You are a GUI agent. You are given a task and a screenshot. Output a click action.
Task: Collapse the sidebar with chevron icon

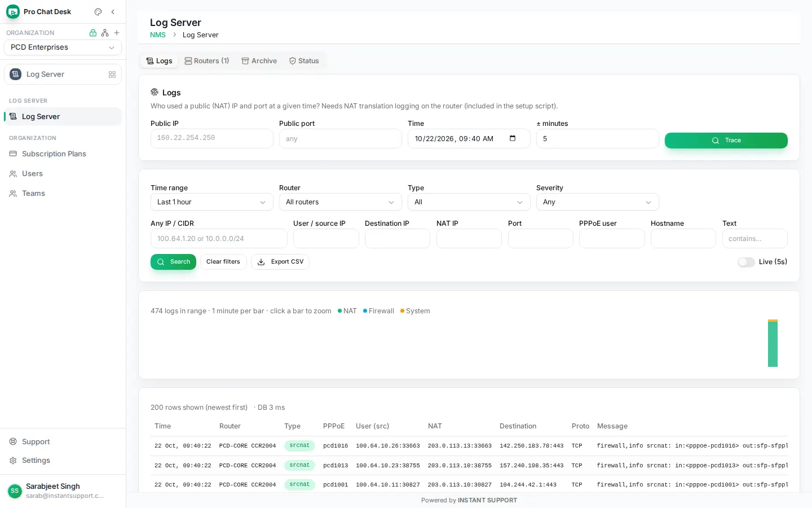113,12
